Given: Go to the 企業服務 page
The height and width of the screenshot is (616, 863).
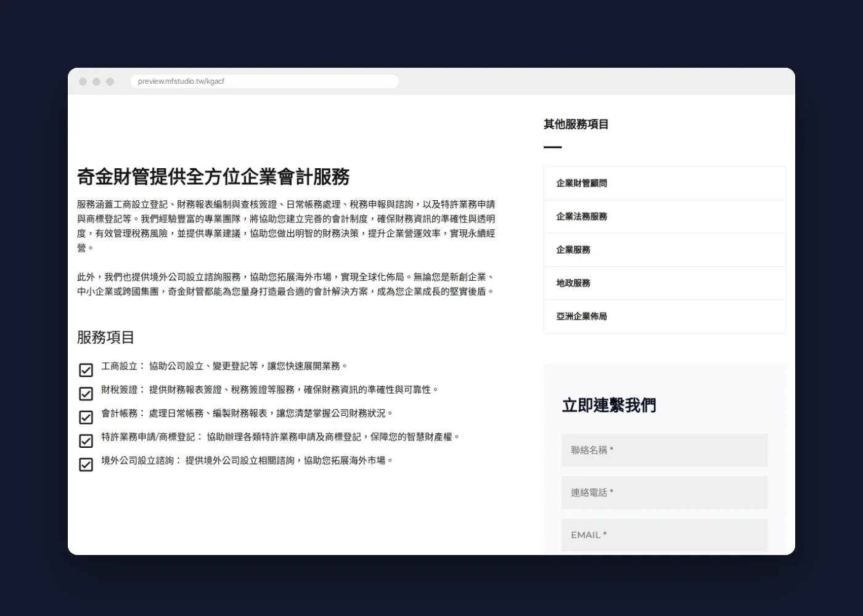Looking at the screenshot, I should point(665,250).
